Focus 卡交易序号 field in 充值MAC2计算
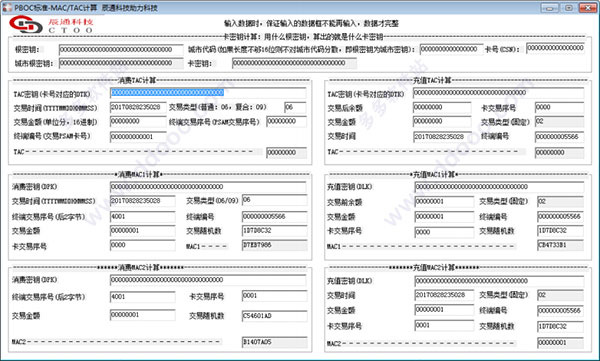600x361 pixels. pyautogui.click(x=444, y=325)
